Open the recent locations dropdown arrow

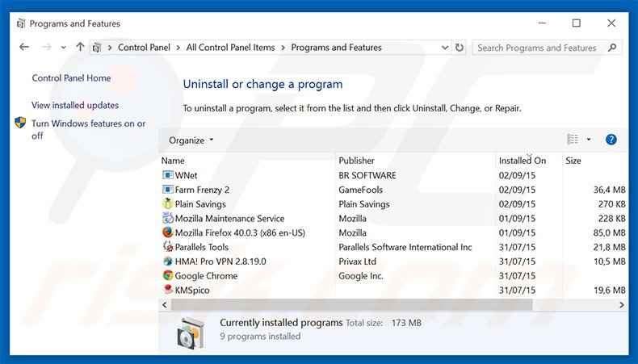click(x=64, y=48)
